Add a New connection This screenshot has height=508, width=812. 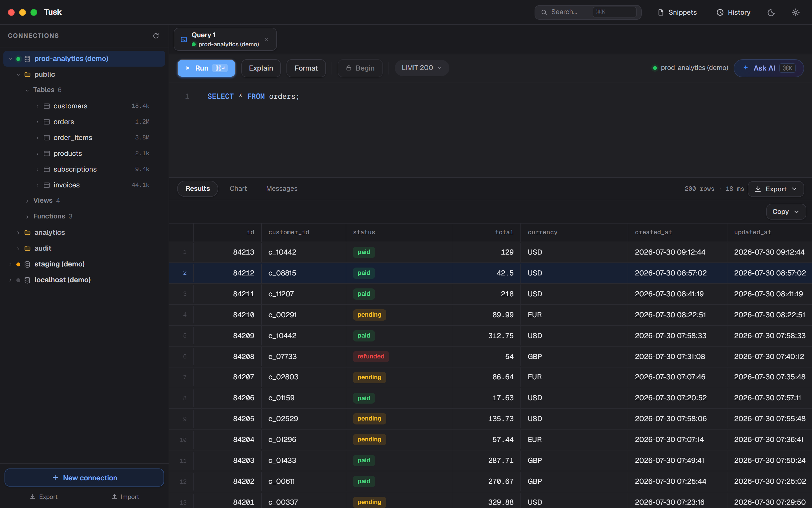click(84, 478)
